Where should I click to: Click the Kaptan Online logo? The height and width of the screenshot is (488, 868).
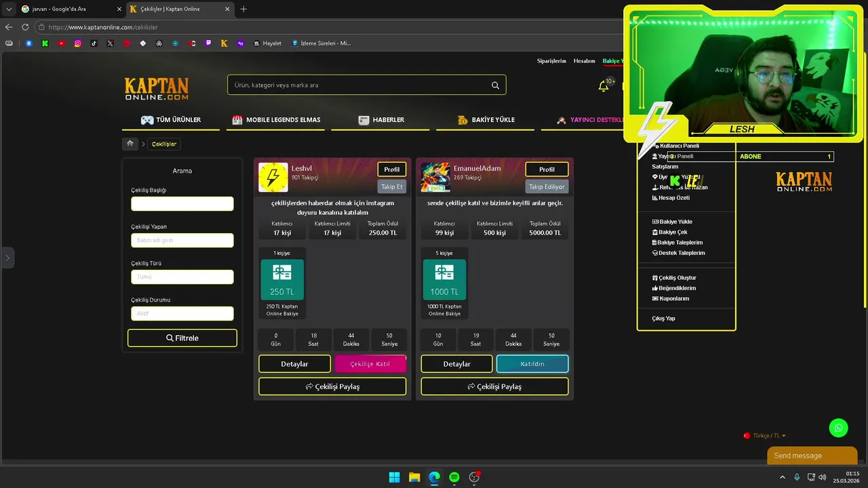[157, 89]
